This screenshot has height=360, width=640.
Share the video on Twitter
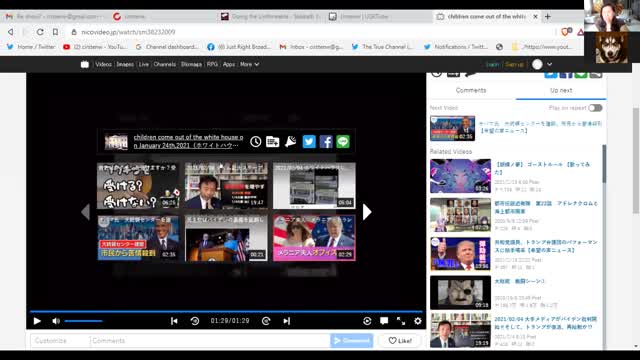[x=309, y=141]
